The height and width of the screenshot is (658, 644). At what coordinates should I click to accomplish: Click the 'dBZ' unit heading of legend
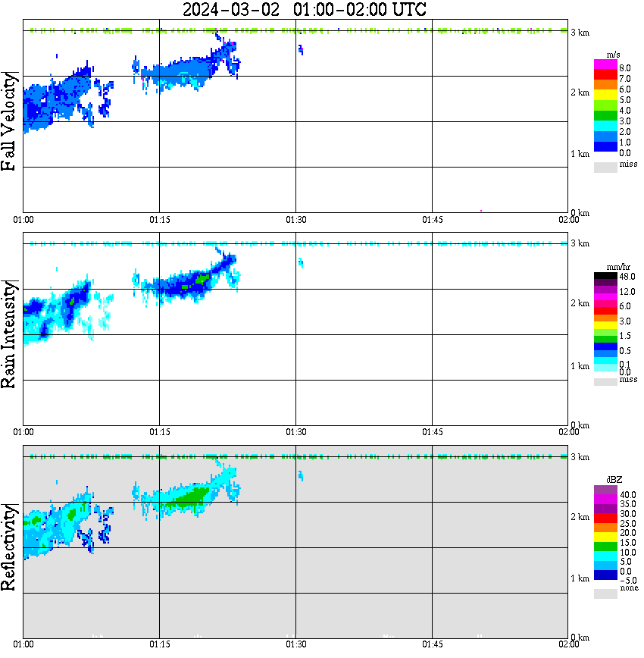point(614,479)
